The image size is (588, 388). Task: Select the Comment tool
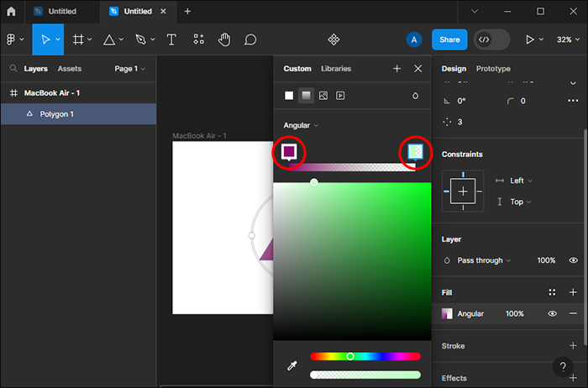250,39
